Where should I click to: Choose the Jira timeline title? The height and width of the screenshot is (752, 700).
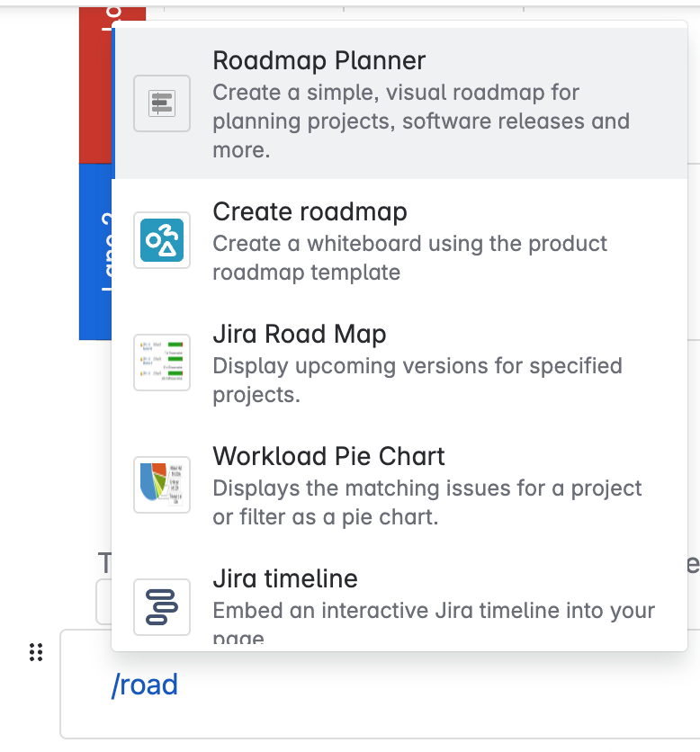point(285,578)
